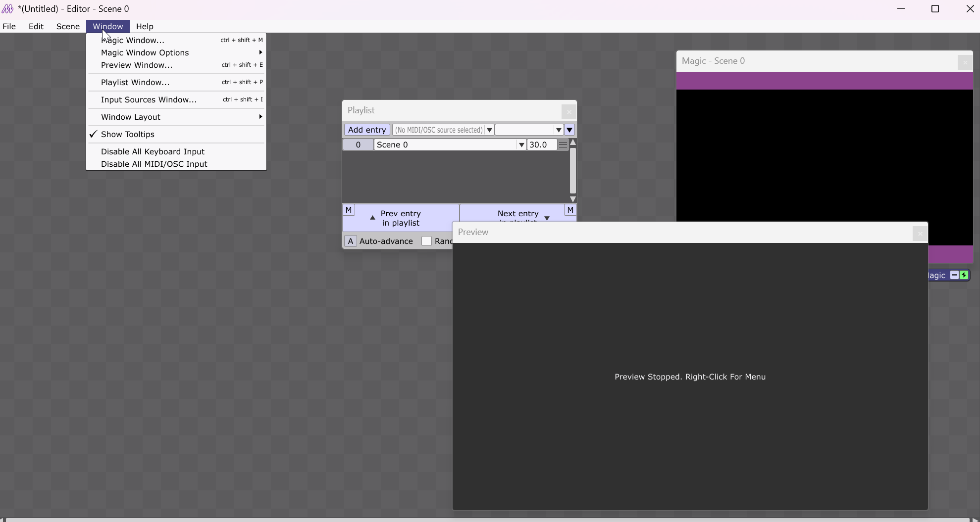Check the Random checkbox in Playlist
The height and width of the screenshot is (522, 980).
pos(426,241)
